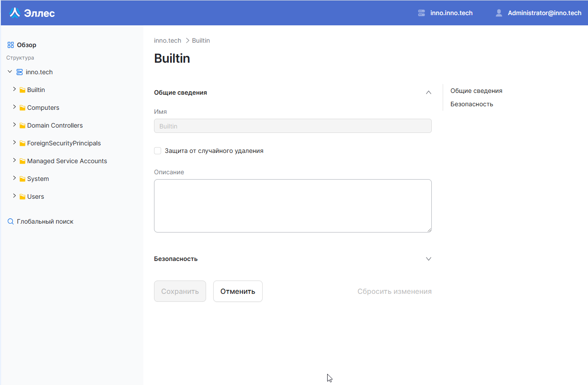Open the Обзор overview grid icon
588x385 pixels.
coord(10,44)
